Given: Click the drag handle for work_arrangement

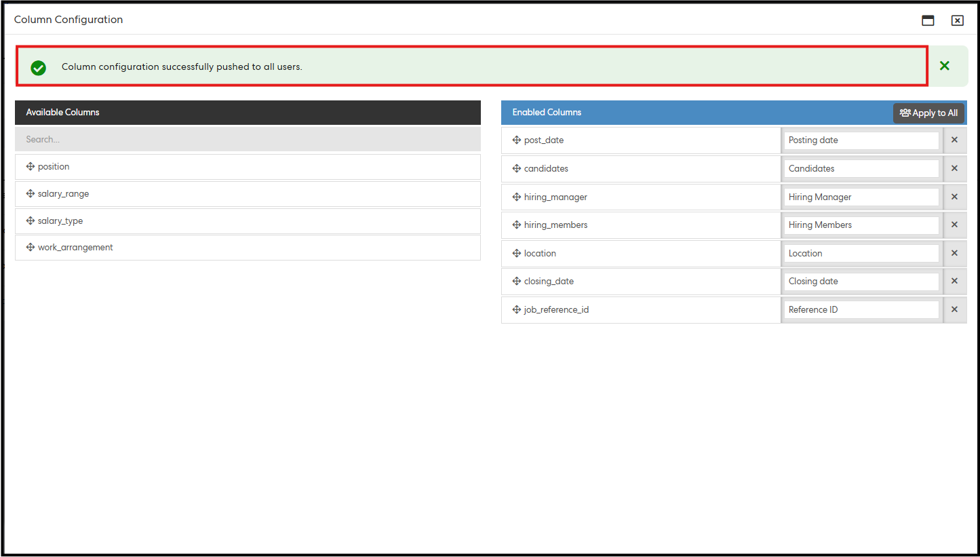Looking at the screenshot, I should point(31,248).
